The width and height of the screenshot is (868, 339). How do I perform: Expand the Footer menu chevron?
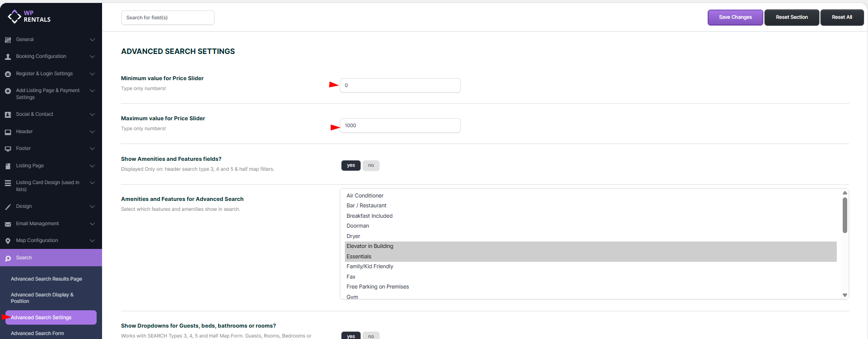point(92,148)
